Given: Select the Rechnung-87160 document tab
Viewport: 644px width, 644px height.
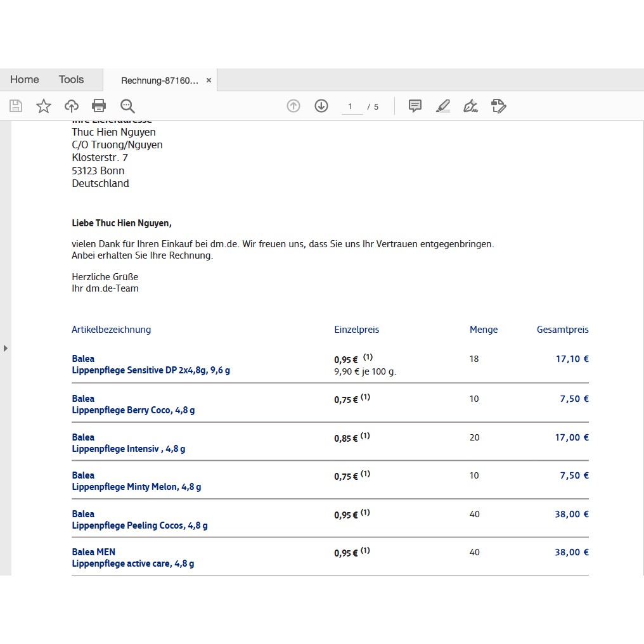Looking at the screenshot, I should click(159, 80).
